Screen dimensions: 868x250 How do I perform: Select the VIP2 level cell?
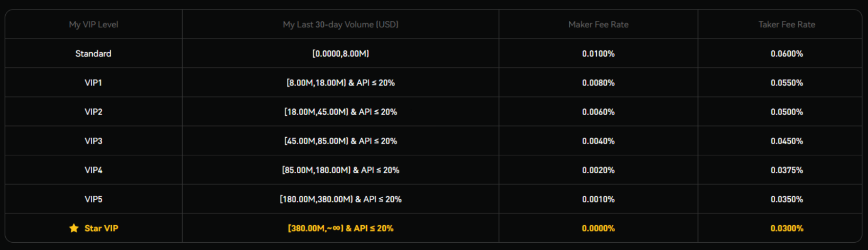click(93, 112)
